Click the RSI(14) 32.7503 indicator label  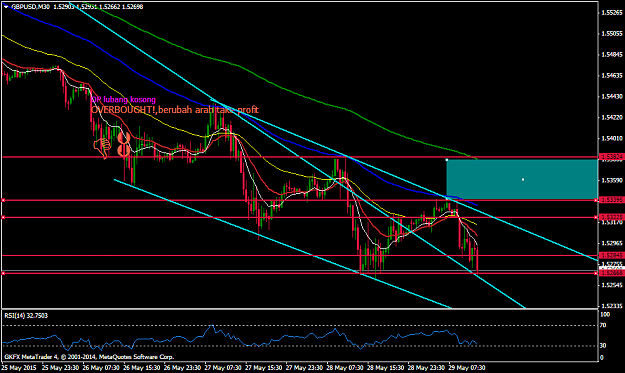pos(26,316)
